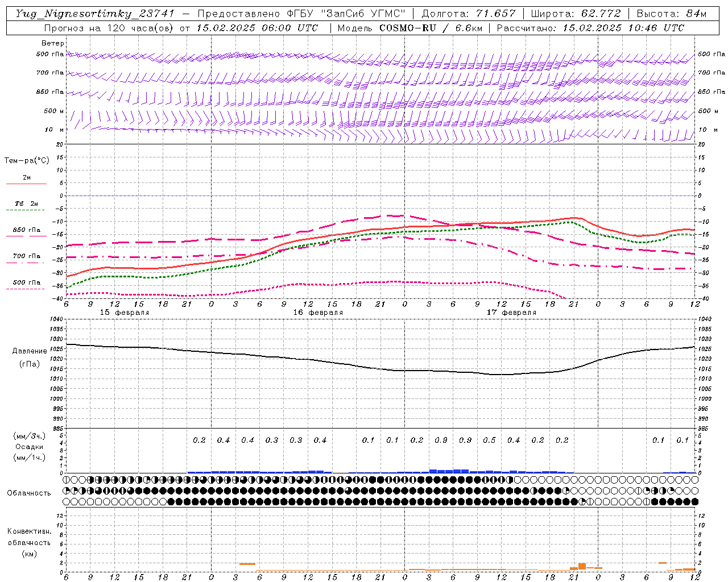The image size is (728, 582).
Task: Click the station title Yug_Nignesortimky_23741
Action: (95, 14)
